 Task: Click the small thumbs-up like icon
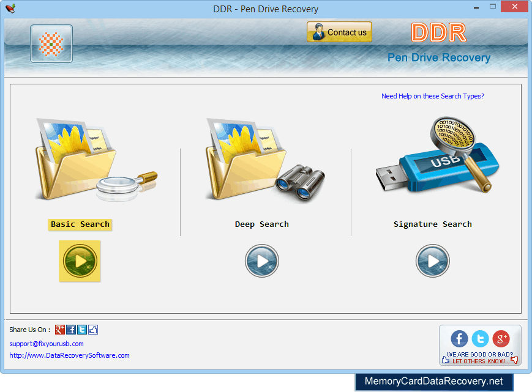93,330
